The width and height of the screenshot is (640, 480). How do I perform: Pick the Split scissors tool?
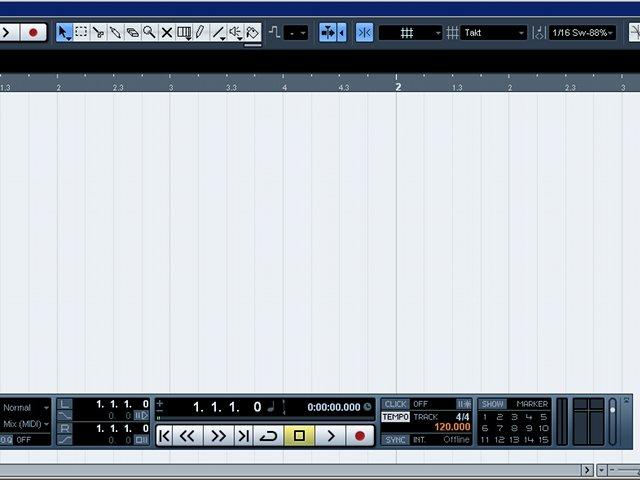[x=98, y=32]
